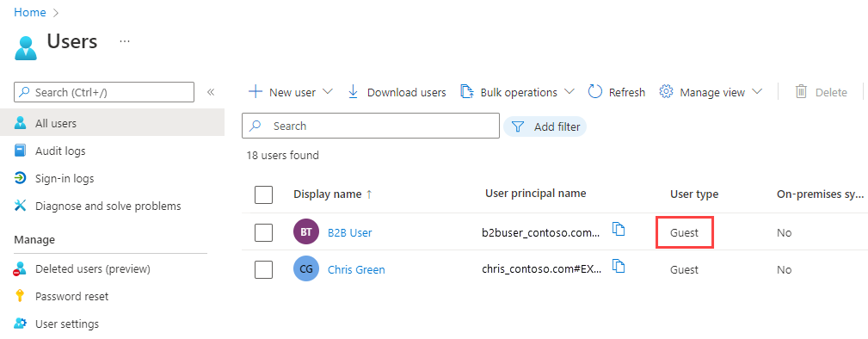The image size is (868, 339).
Task: Click the Delete trash can icon
Action: tap(801, 91)
